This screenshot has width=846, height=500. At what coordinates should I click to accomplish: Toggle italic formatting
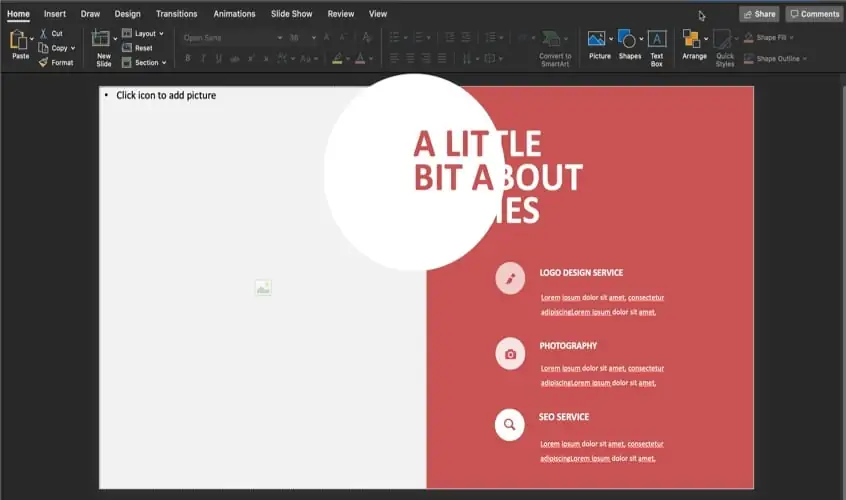click(x=203, y=58)
